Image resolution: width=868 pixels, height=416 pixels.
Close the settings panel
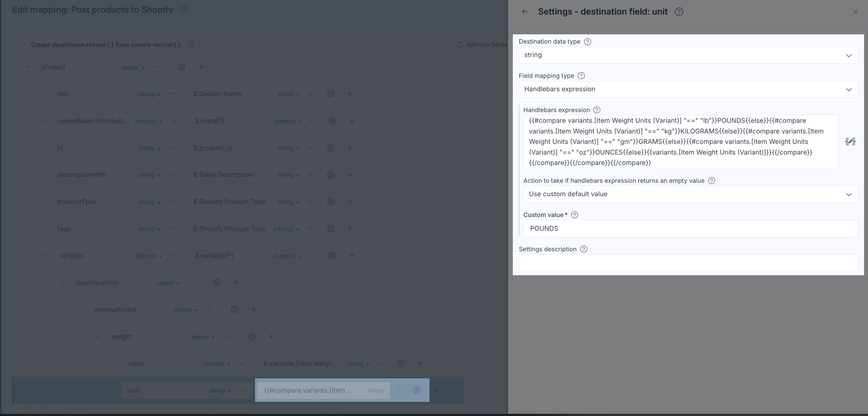856,12
